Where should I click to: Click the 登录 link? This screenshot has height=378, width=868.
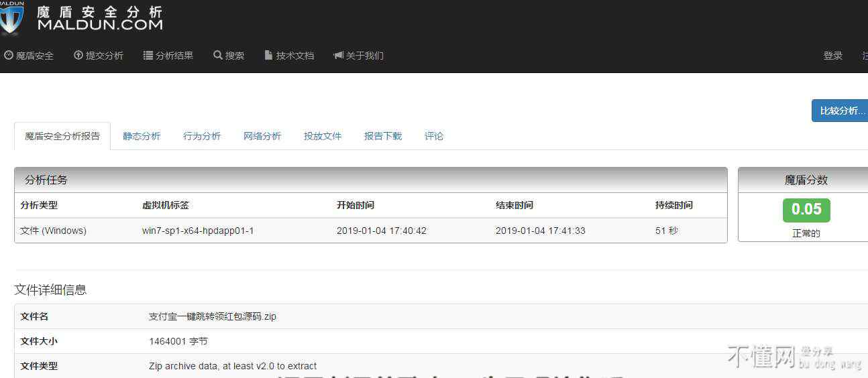coord(833,56)
